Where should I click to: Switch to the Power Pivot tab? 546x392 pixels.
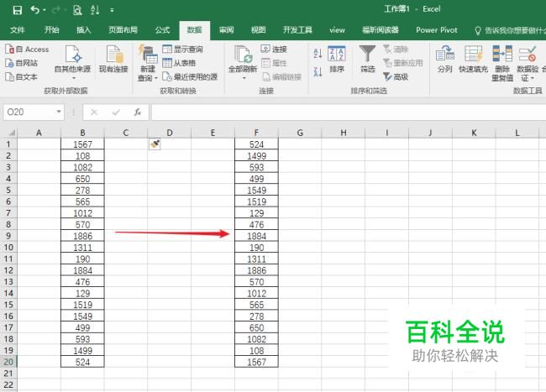[436, 30]
